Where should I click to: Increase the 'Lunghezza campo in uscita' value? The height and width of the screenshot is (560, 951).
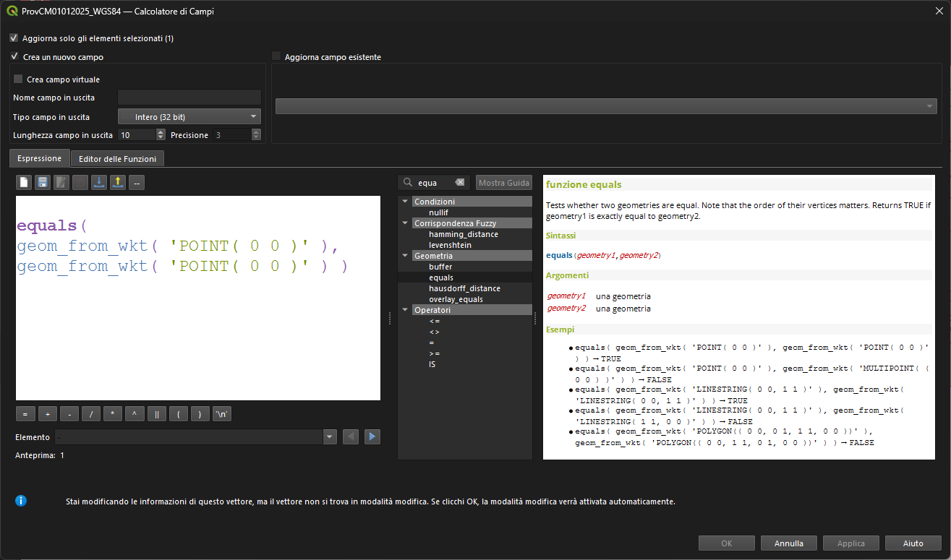pos(161,132)
